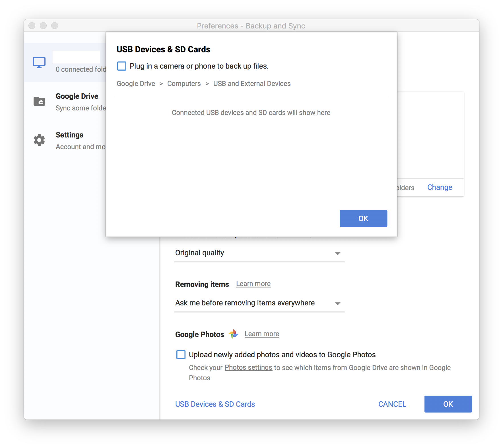
Task: Open the Photos settings link
Action: (248, 367)
